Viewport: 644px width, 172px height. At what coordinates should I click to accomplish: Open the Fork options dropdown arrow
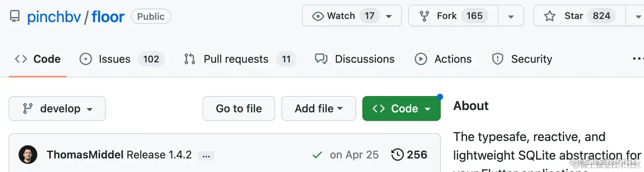pos(511,16)
